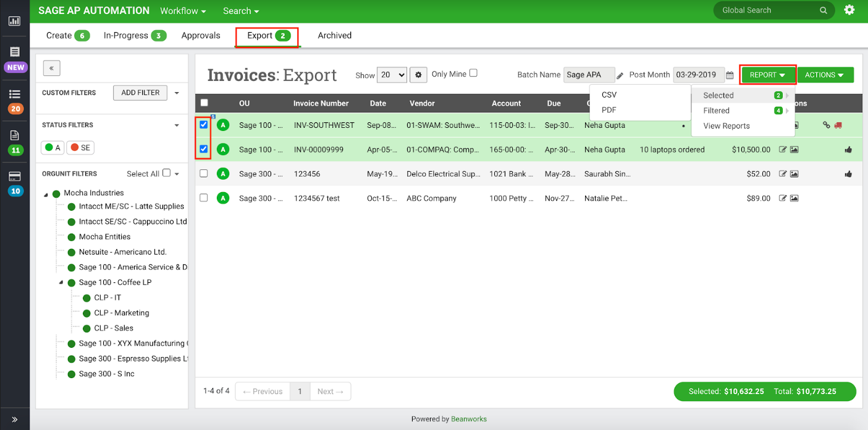Open the Post Month calendar picker
Image resolution: width=868 pixels, height=430 pixels.
pyautogui.click(x=730, y=75)
